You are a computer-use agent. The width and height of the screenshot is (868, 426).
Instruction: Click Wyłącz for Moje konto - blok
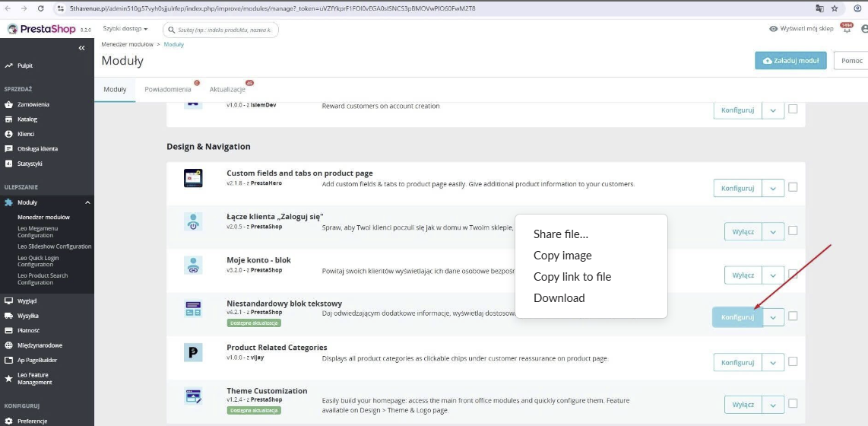(743, 275)
